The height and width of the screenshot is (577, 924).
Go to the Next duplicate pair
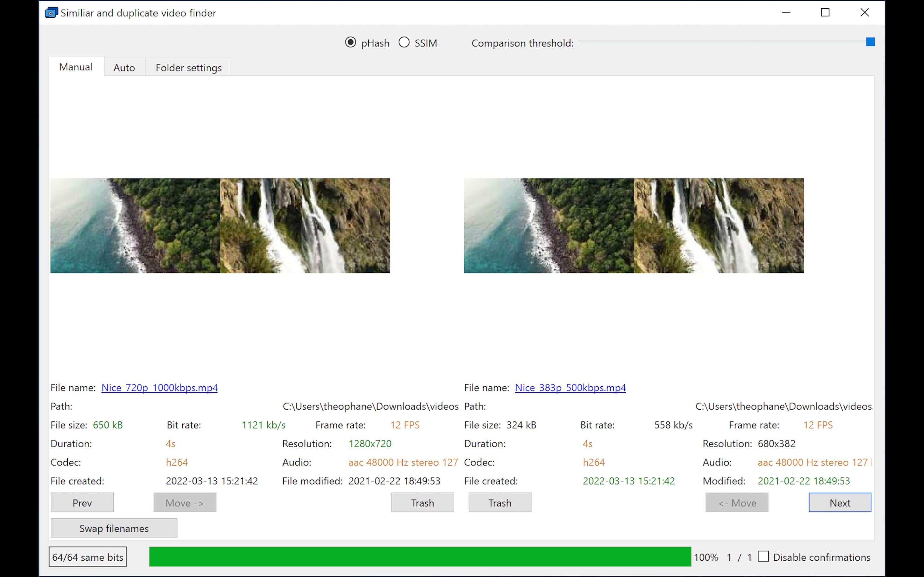pos(840,503)
